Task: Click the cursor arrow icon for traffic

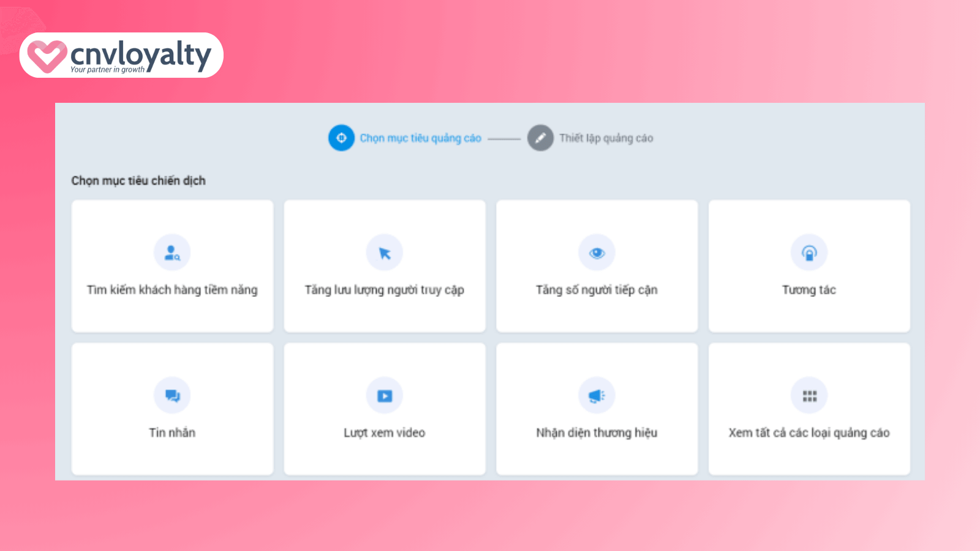Action: 384,253
